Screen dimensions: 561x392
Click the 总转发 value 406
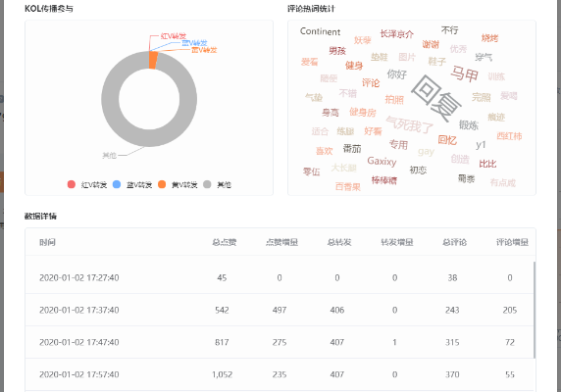coord(337,310)
